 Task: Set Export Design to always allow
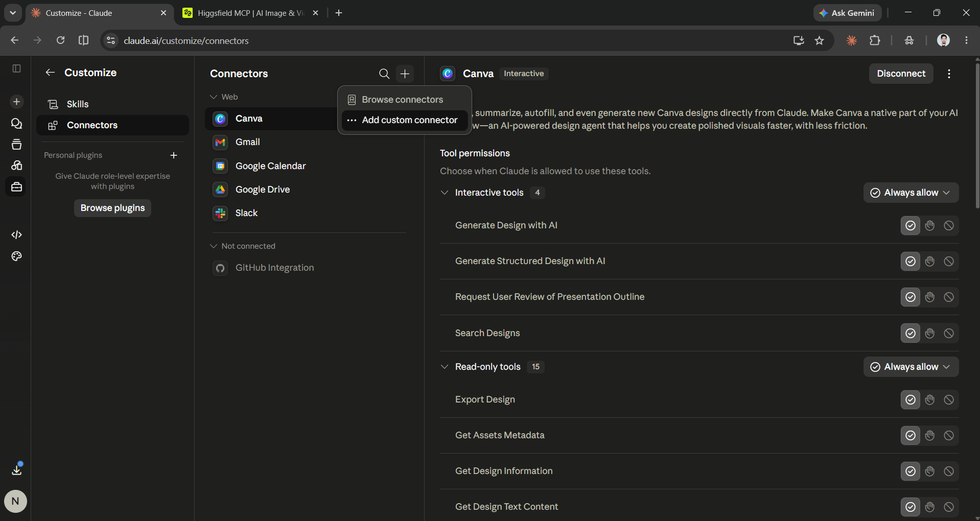(910, 399)
